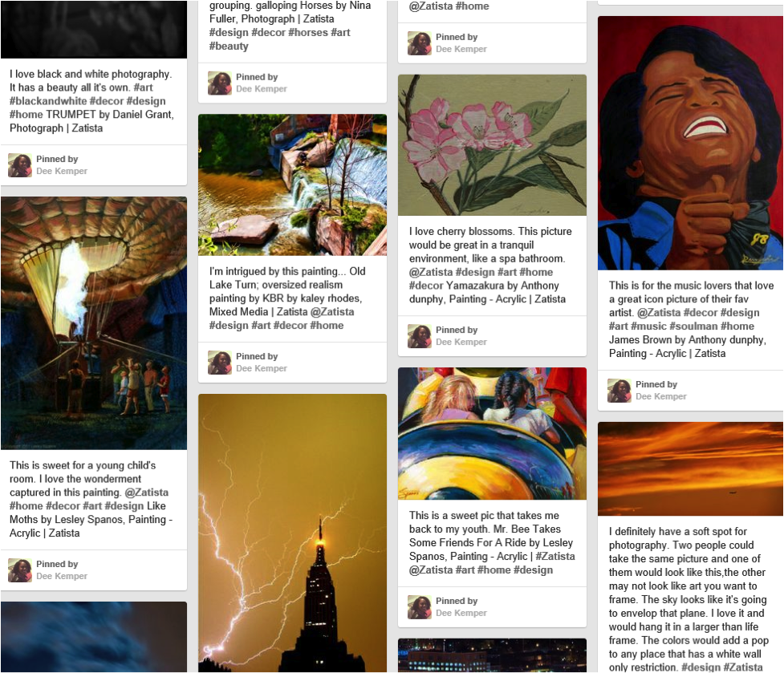The height and width of the screenshot is (673, 784).
Task: Click Dee Kemper avatar under trumpet photo pin
Action: tap(20, 165)
